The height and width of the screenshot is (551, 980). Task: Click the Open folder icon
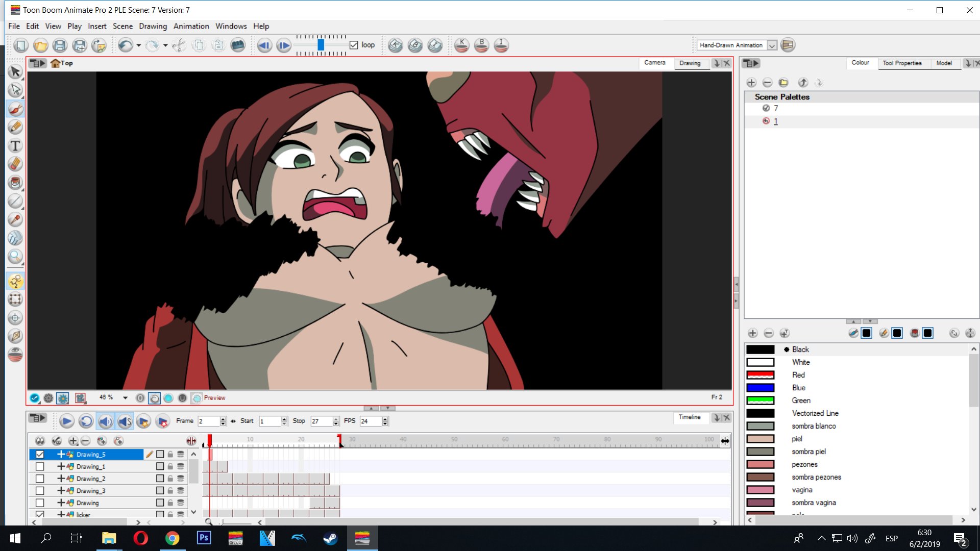(x=40, y=45)
